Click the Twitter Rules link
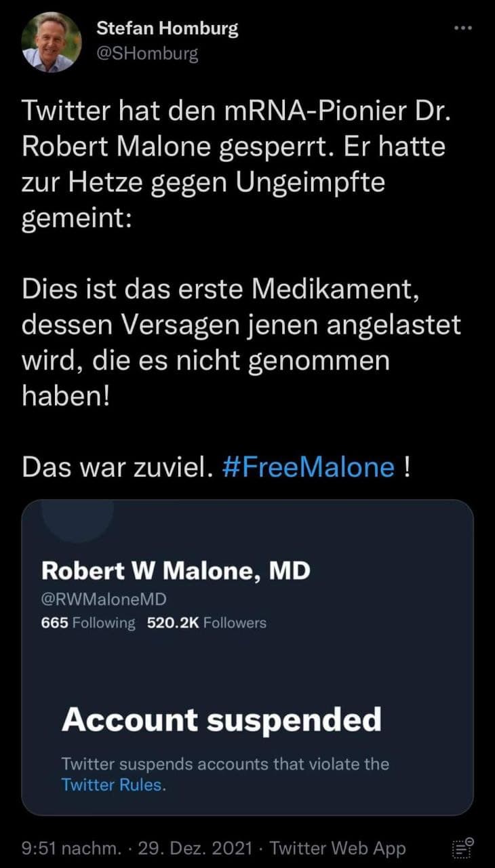The height and width of the screenshot is (868, 495). tap(112, 785)
